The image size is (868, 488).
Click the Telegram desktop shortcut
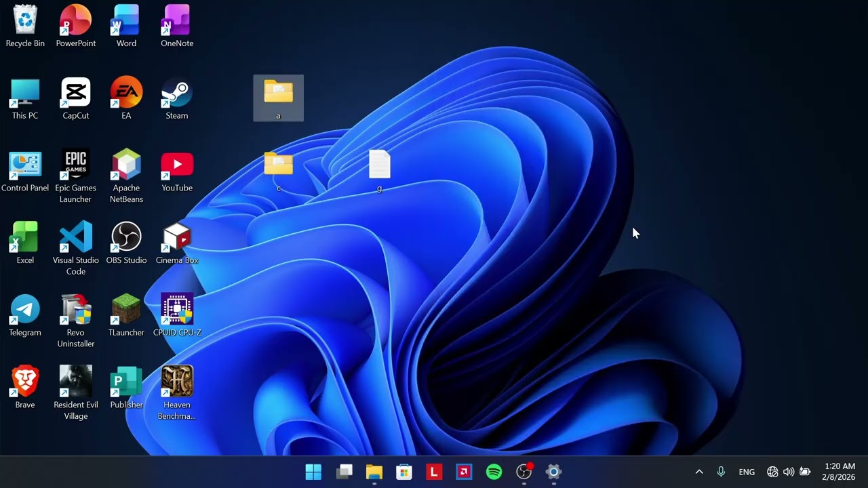25,316
